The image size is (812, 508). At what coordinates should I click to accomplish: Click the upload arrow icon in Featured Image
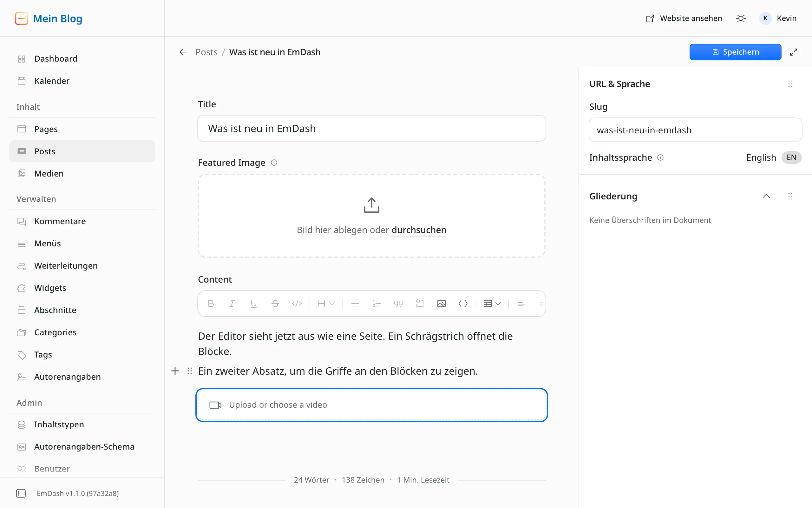(x=371, y=205)
